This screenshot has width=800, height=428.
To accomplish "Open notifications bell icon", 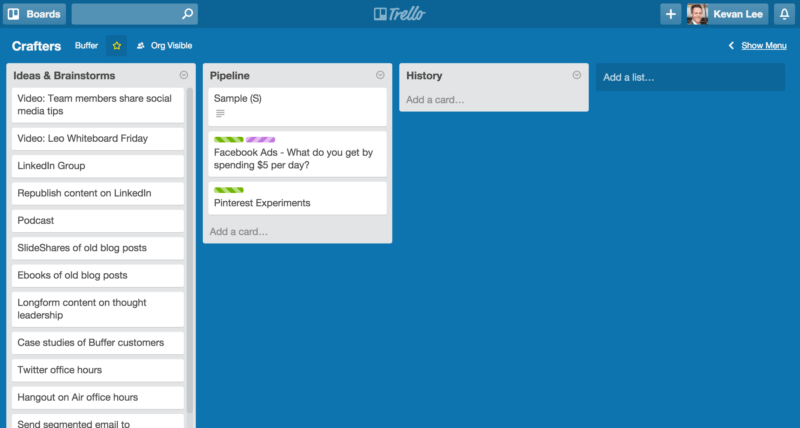I will tap(785, 14).
